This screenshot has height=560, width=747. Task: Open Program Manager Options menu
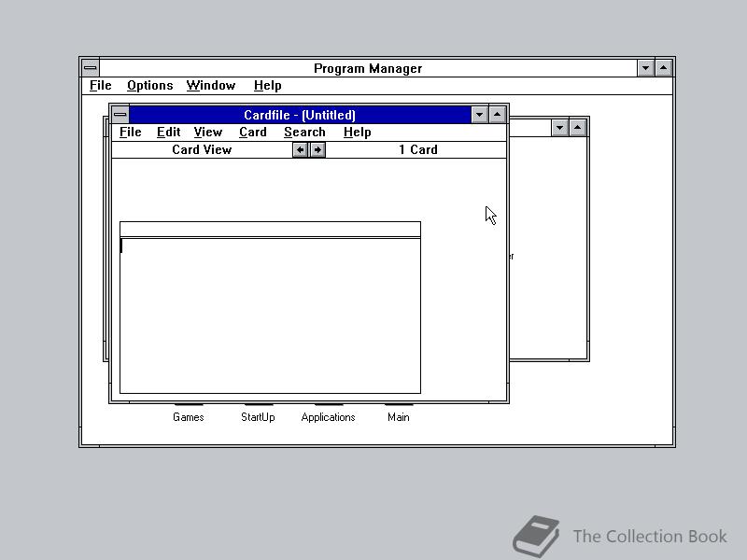[150, 85]
